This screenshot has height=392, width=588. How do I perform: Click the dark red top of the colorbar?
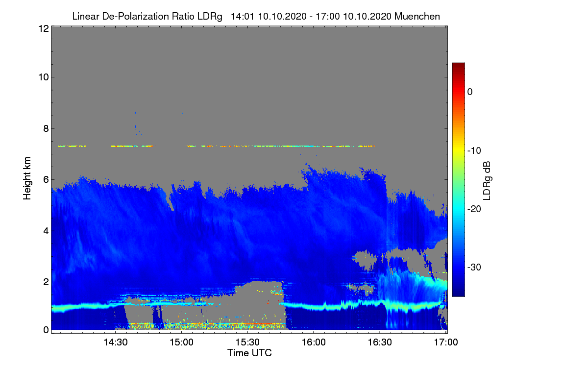[x=458, y=67]
